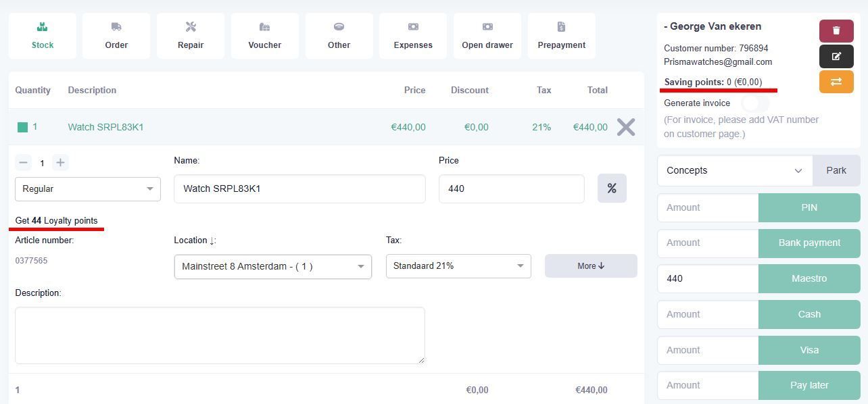The image size is (868, 404).
Task: Switch customer with orange arrows icon
Action: click(x=836, y=82)
